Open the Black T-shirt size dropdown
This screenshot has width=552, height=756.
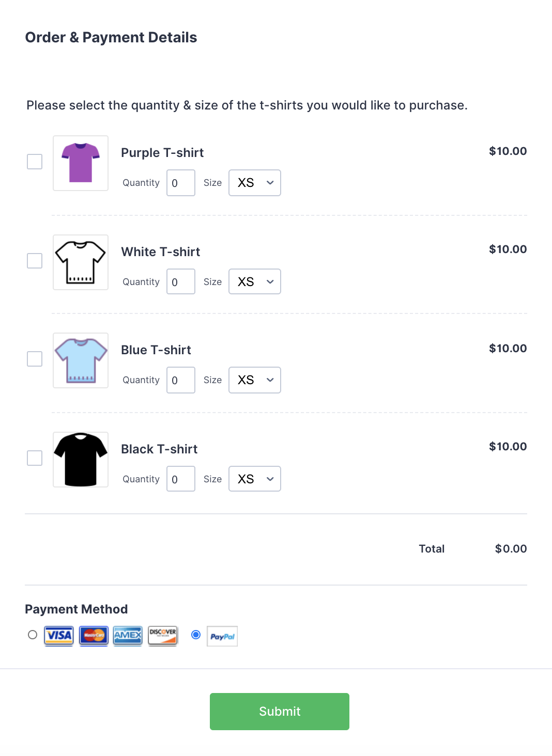255,479
